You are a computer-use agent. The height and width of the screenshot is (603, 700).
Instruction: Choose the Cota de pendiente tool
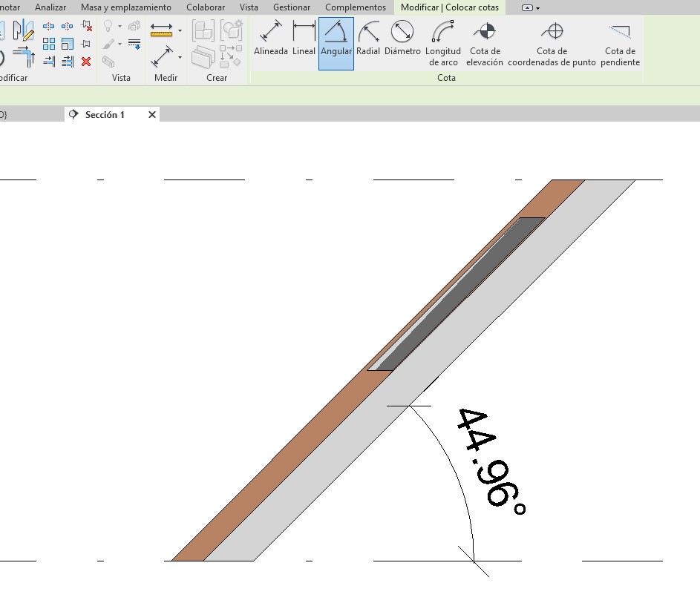click(x=620, y=42)
